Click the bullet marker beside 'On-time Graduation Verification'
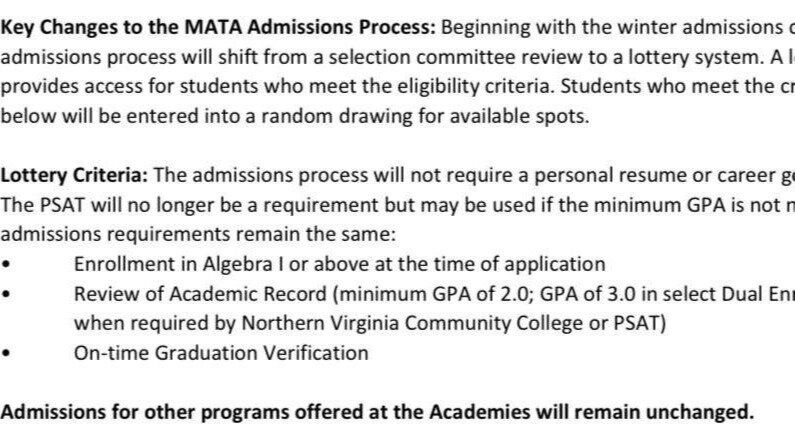 coord(9,353)
